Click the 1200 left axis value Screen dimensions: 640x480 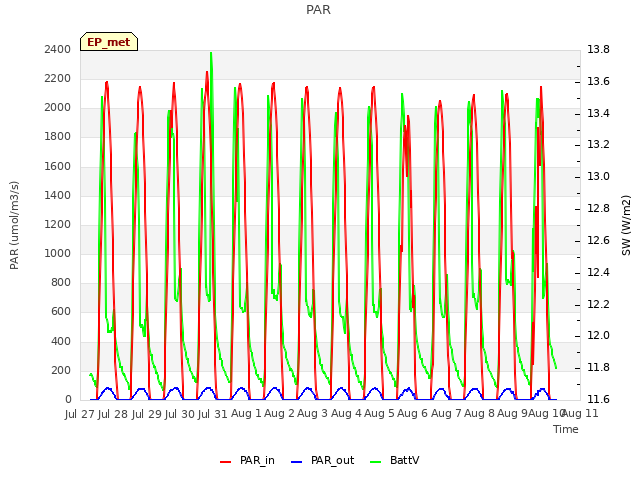click(x=58, y=224)
